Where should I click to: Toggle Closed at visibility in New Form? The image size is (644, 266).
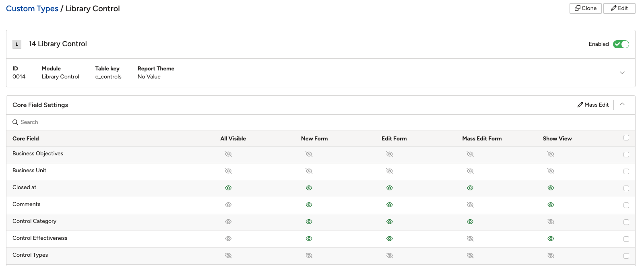(309, 188)
